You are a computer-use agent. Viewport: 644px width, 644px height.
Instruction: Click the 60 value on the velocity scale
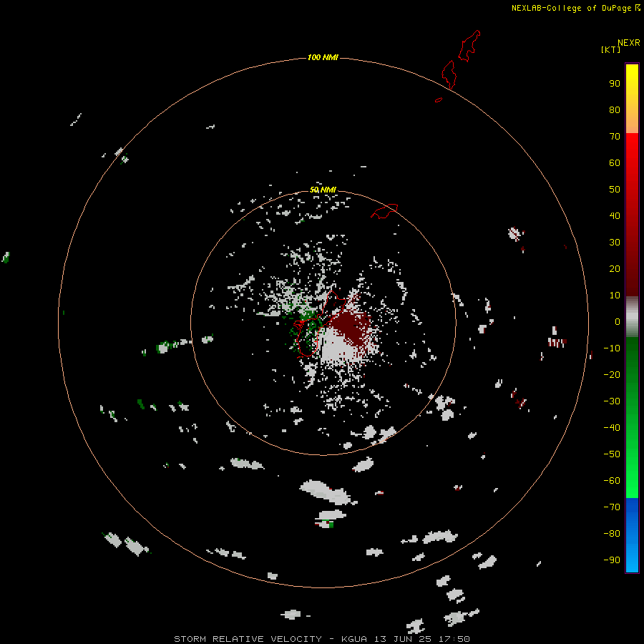pos(615,163)
